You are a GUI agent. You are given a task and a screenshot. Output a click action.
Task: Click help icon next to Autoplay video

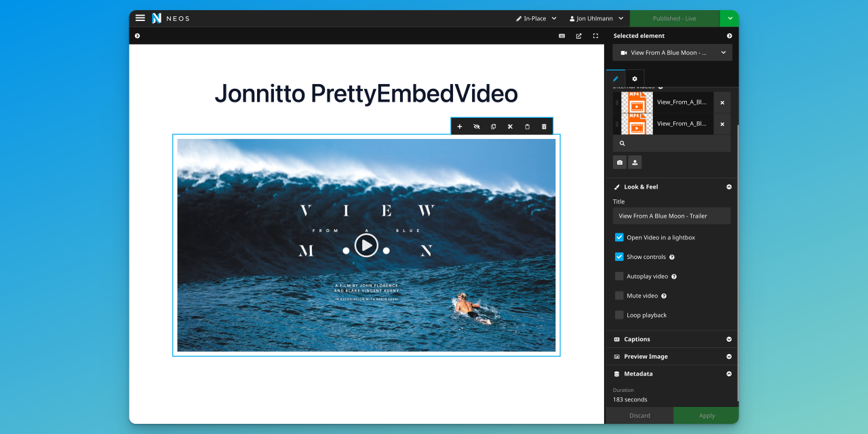[x=674, y=277]
